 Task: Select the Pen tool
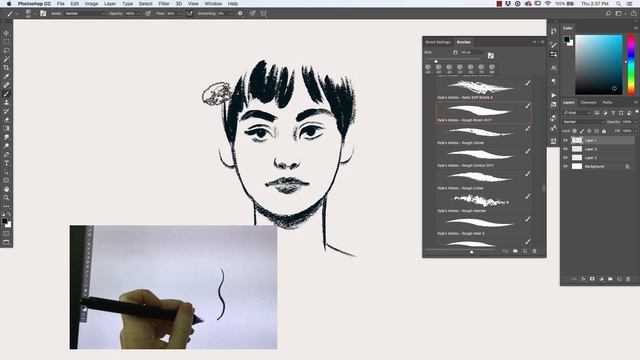(6, 154)
